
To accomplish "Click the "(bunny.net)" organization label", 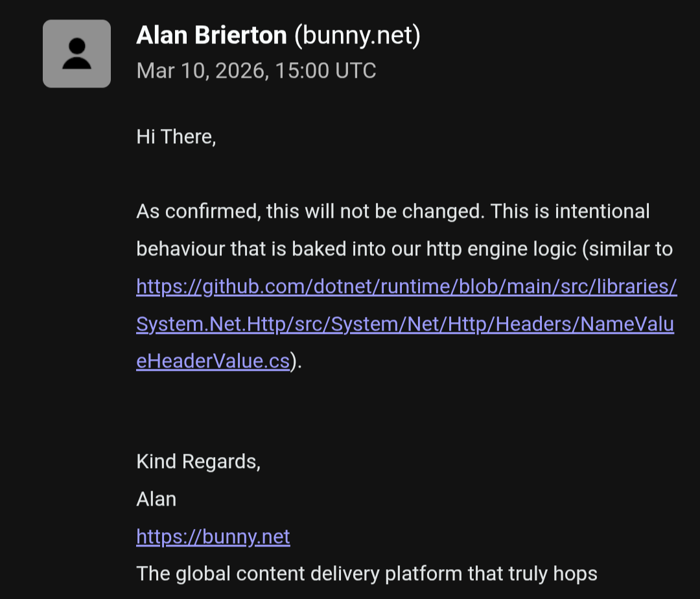I will coord(357,36).
